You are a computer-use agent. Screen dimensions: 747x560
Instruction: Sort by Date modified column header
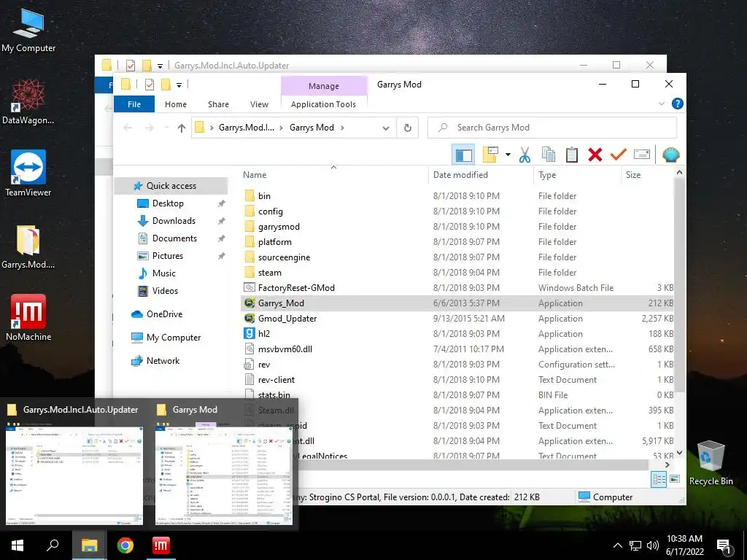460,175
